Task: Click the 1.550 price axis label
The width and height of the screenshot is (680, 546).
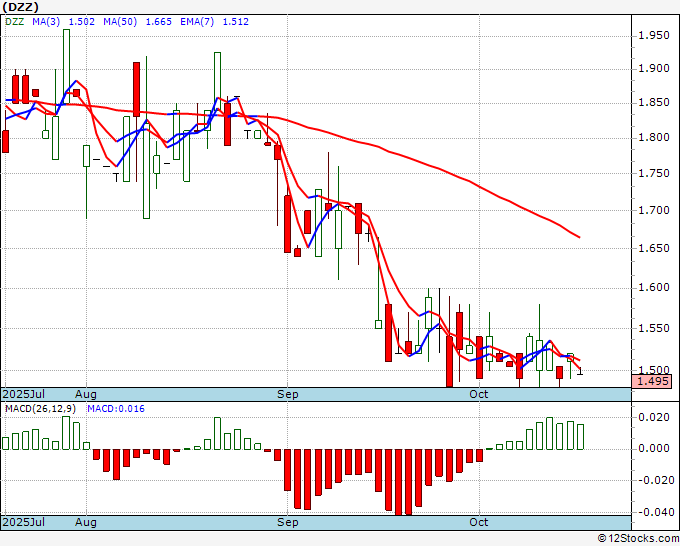Action: 654,329
